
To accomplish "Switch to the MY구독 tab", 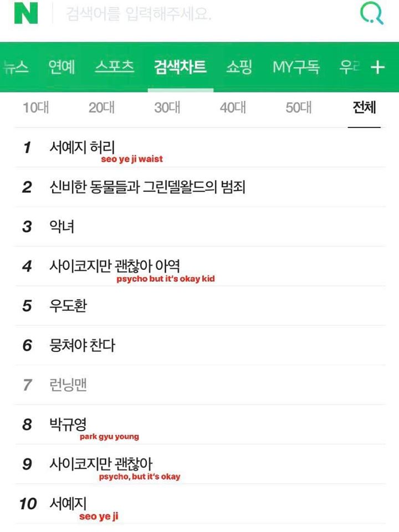I will pyautogui.click(x=296, y=68).
